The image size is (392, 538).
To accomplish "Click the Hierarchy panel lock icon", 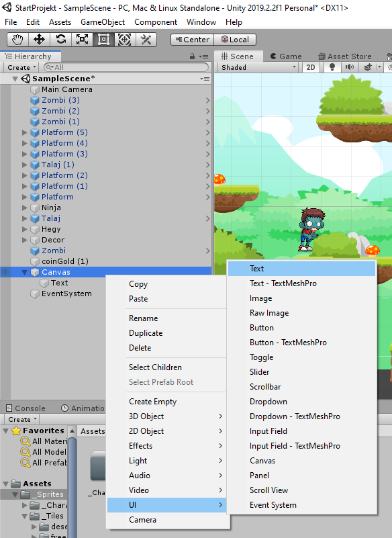I will point(193,56).
